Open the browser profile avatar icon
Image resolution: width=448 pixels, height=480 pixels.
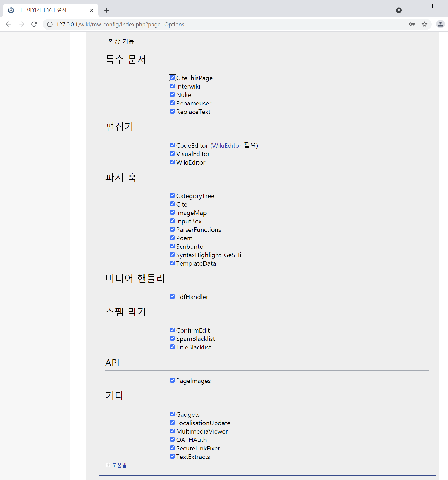pyautogui.click(x=440, y=24)
